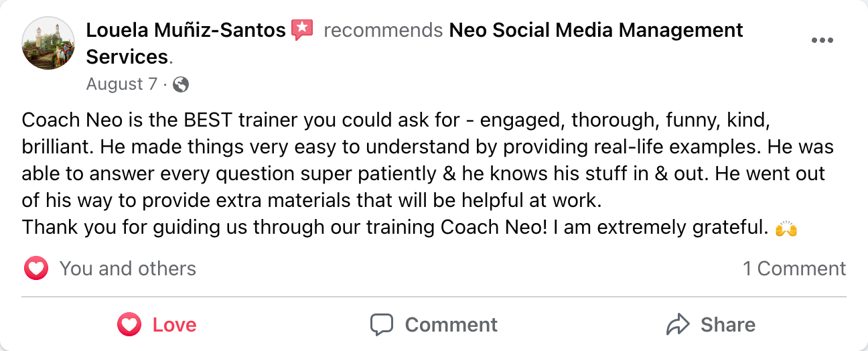The image size is (868, 351).
Task: Click the August 7 post timestamp
Action: [122, 84]
